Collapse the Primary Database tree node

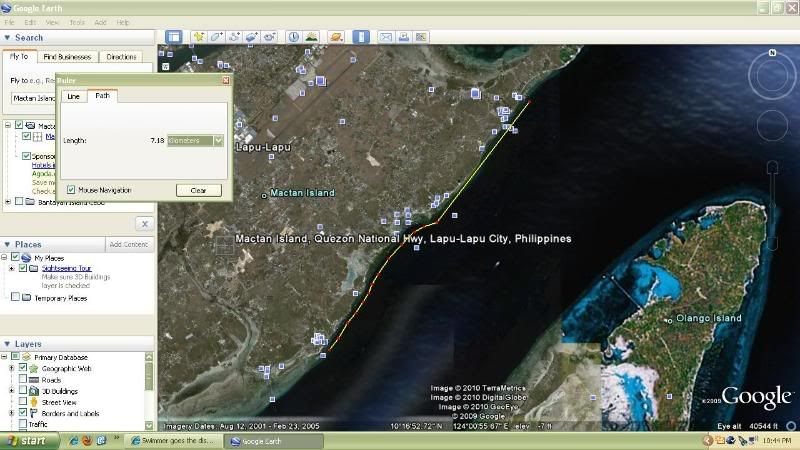(x=5, y=357)
